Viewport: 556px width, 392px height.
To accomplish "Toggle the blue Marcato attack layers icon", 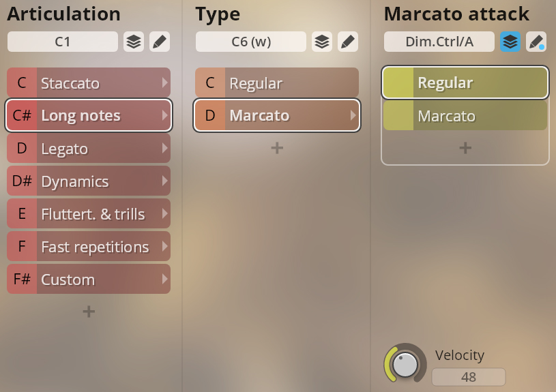I will pos(510,42).
